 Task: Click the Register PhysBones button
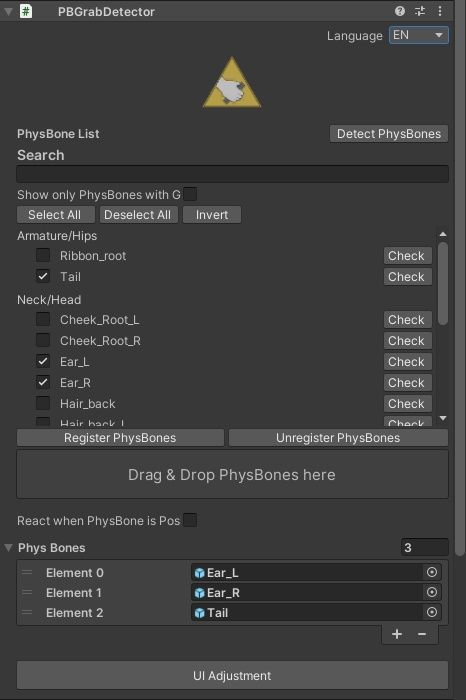(x=120, y=438)
